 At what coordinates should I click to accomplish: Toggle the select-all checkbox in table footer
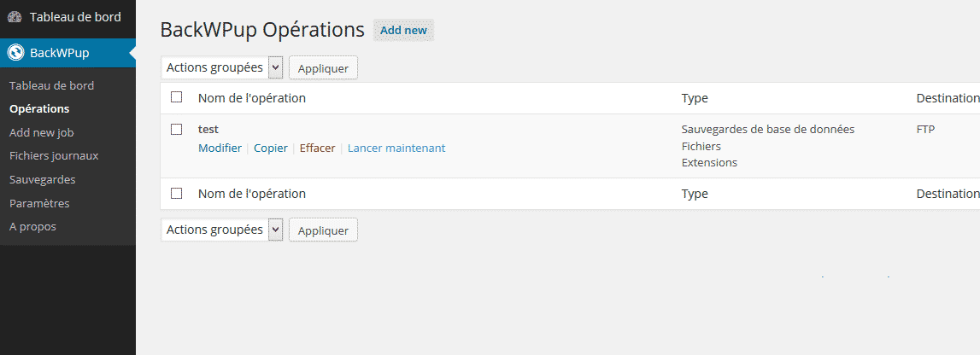click(x=176, y=194)
